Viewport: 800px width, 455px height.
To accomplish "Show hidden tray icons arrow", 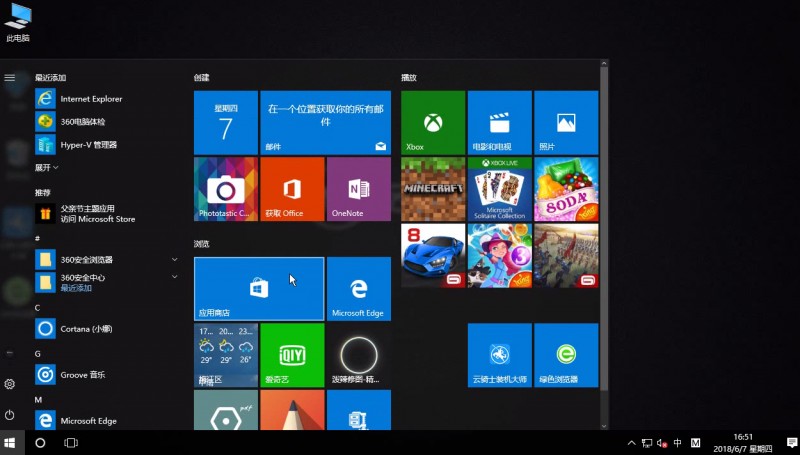I will coord(632,443).
